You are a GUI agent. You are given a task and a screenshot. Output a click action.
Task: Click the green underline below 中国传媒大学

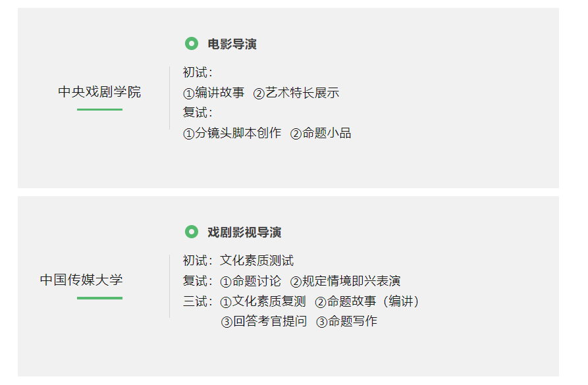pyautogui.click(x=99, y=298)
